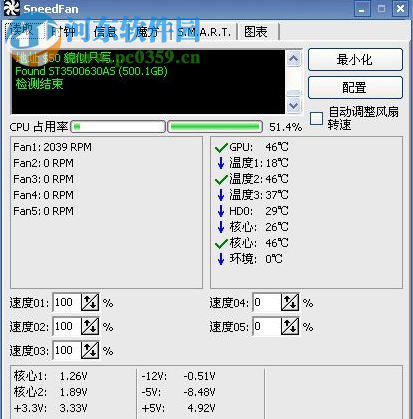Click the 速度05 value field
This screenshot has width=413, height=419.
tap(267, 326)
